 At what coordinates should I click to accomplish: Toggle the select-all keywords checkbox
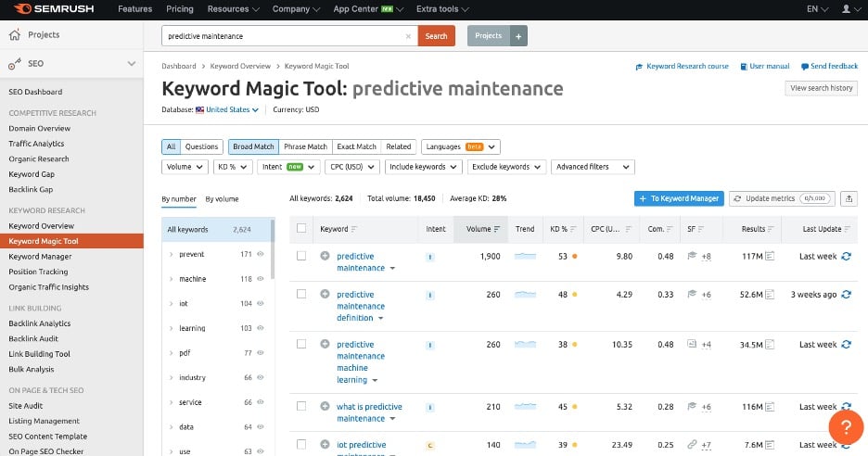[x=301, y=228]
